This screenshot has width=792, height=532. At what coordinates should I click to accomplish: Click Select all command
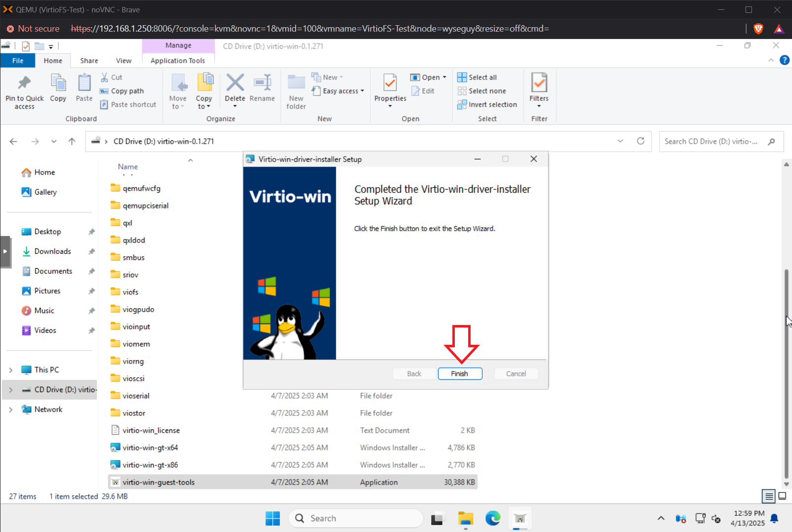(478, 77)
